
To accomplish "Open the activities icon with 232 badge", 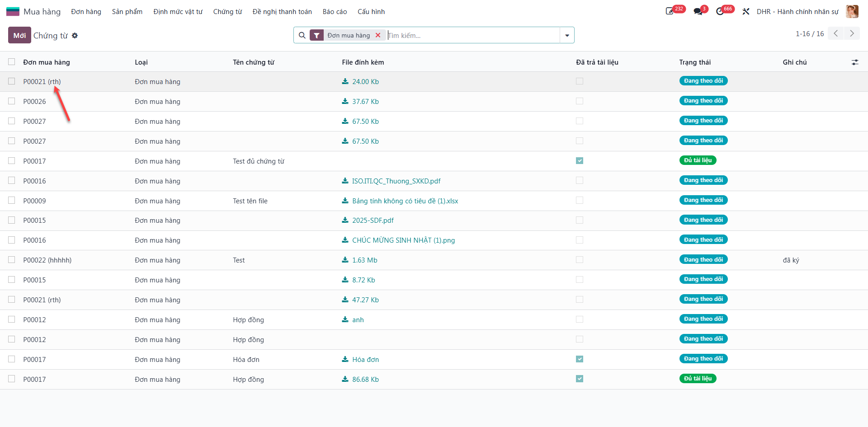I will [670, 11].
